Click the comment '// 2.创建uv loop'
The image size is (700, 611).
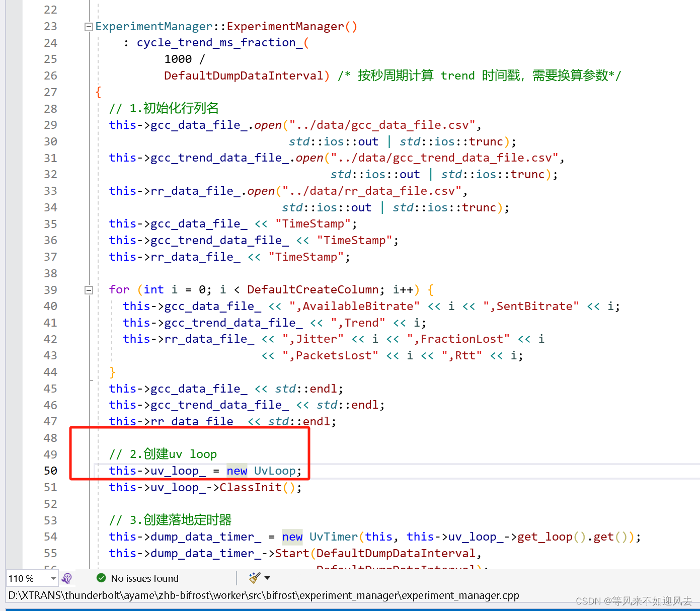point(163,454)
